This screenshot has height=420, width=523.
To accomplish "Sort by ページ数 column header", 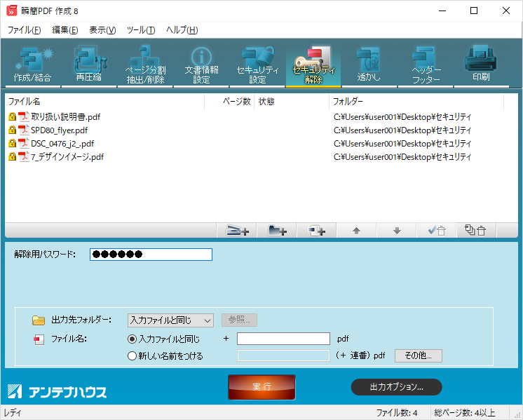I will coord(229,102).
